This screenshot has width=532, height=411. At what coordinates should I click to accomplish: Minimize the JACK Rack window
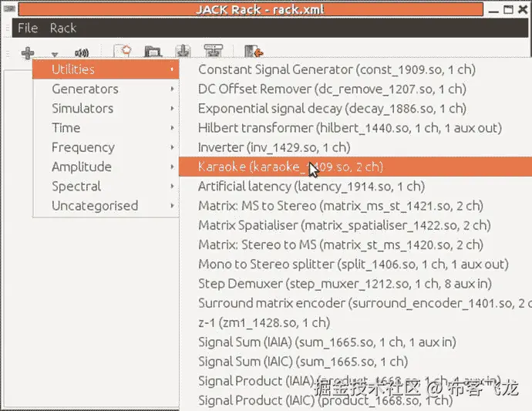493,12
